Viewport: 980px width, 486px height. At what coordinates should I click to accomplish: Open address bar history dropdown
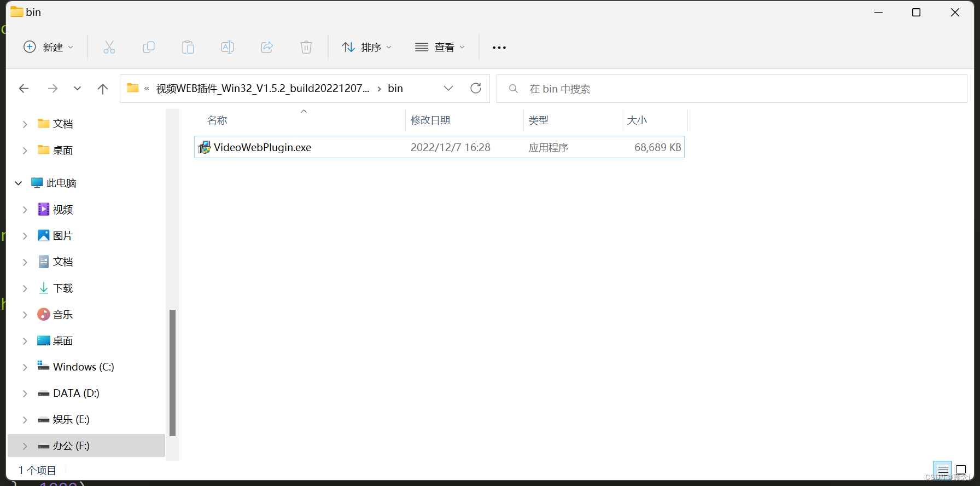(448, 88)
